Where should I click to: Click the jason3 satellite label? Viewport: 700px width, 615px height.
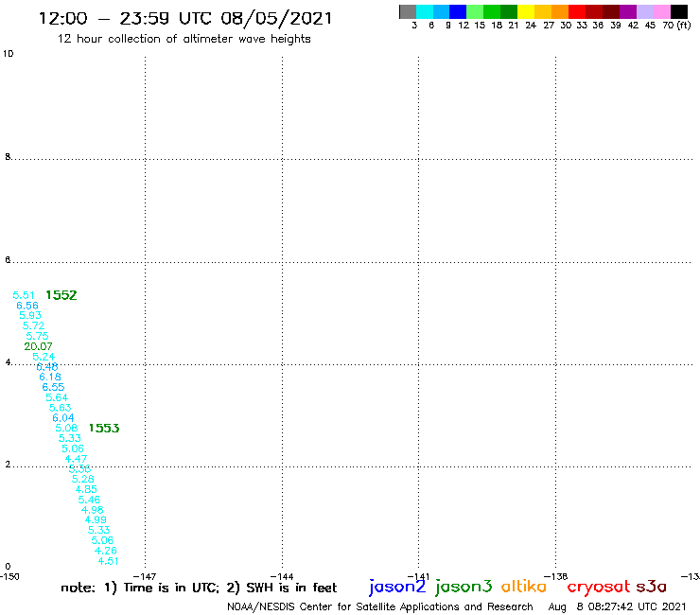(x=464, y=587)
